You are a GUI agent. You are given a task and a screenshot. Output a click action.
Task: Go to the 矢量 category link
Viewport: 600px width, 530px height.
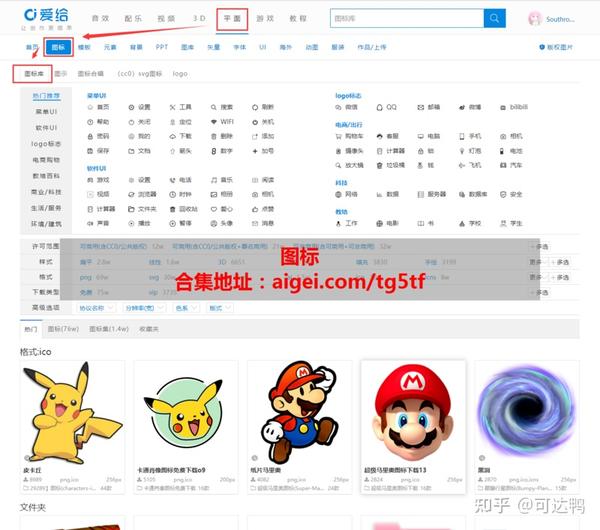coord(214,47)
